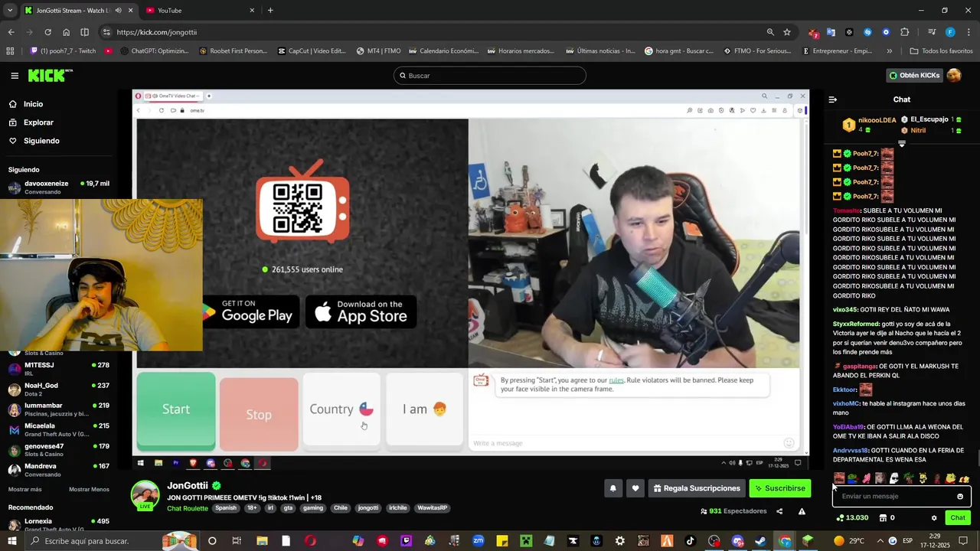Click the Regala Suscripciones button
Viewport: 980px width, 551px height.
[697, 488]
